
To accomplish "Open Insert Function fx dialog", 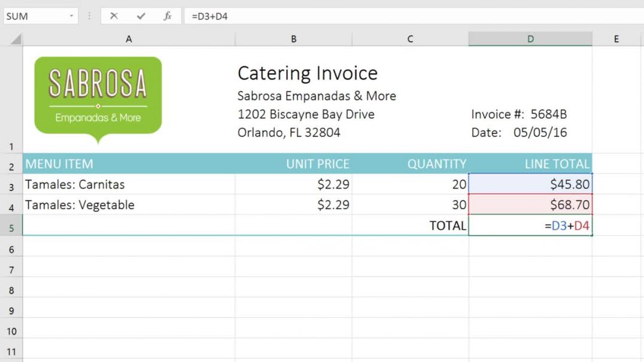I will pos(168,16).
